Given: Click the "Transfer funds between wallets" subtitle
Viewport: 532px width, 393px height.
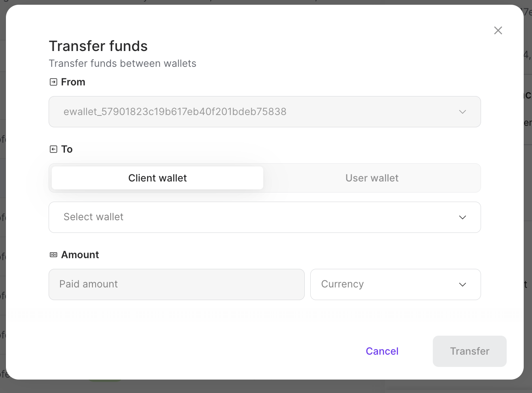Looking at the screenshot, I should [123, 64].
